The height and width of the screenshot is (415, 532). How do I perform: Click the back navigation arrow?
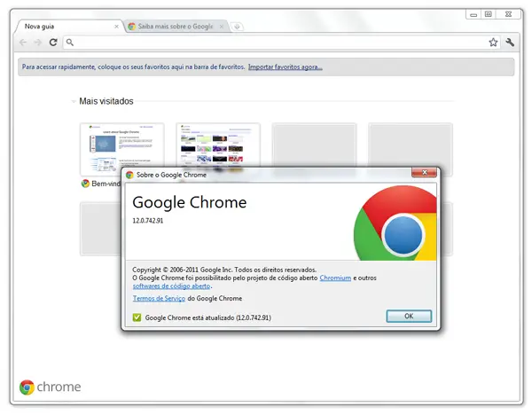[x=23, y=43]
